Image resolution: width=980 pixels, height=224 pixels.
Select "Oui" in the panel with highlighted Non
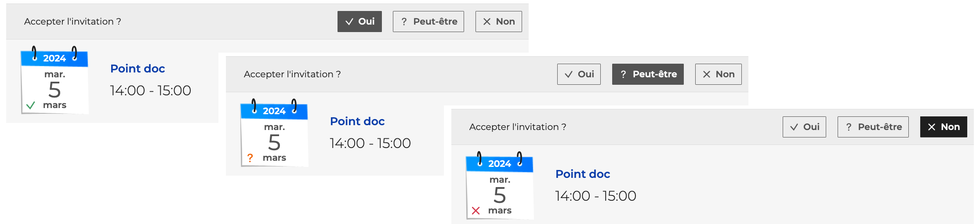pyautogui.click(x=804, y=127)
